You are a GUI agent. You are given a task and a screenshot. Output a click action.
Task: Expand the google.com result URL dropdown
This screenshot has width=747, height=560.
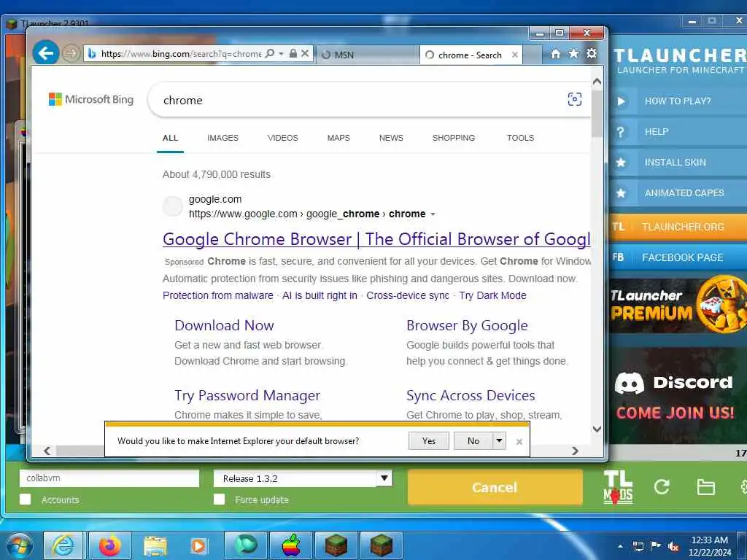click(433, 214)
